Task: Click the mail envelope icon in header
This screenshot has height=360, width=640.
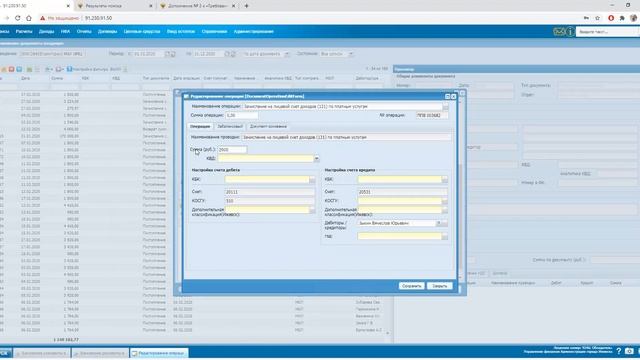Action: (558, 31)
